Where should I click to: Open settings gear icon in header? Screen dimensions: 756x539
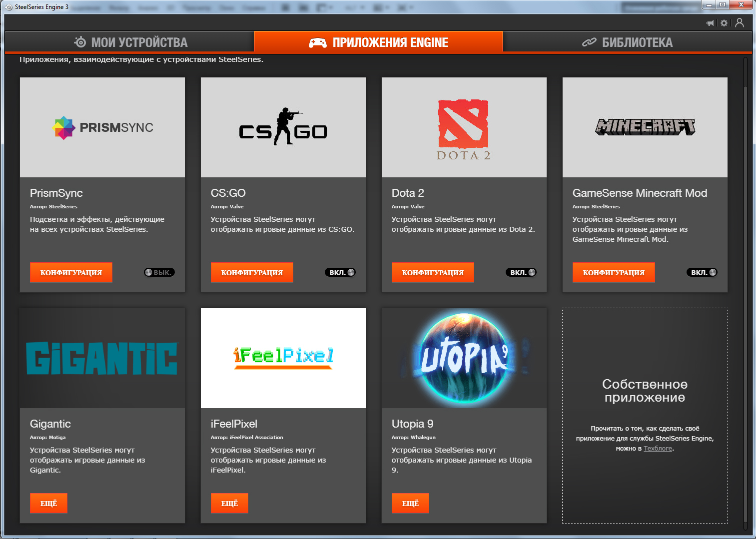tap(724, 23)
